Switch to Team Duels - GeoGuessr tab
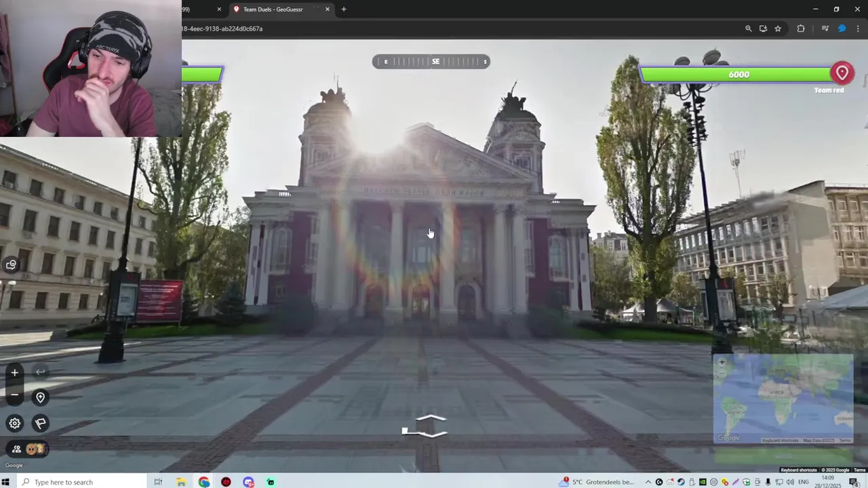The width and height of the screenshot is (868, 488). tap(273, 9)
